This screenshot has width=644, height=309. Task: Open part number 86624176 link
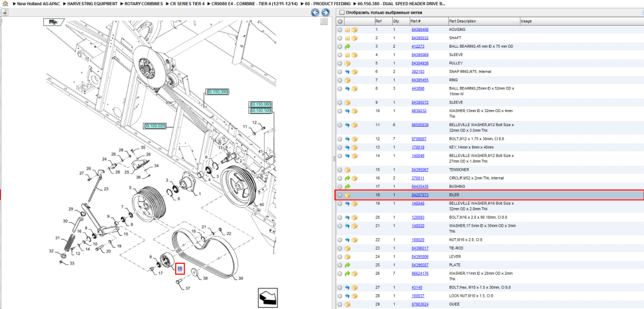420,274
